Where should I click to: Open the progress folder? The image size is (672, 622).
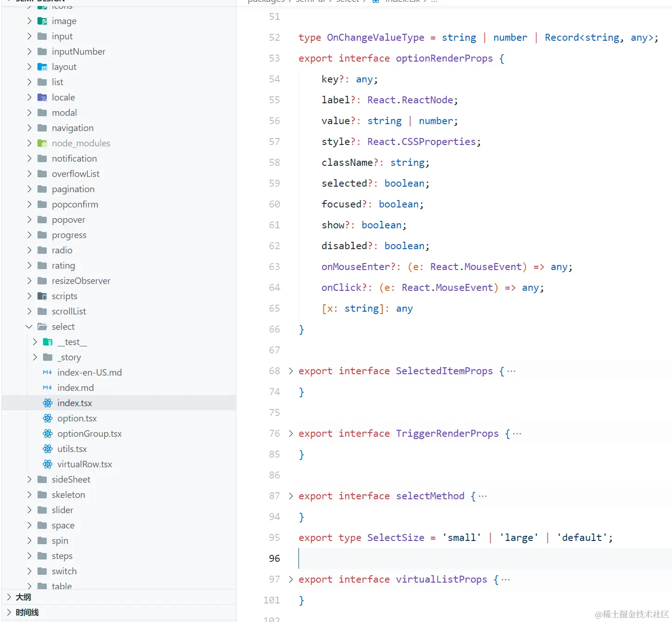pyautogui.click(x=69, y=235)
